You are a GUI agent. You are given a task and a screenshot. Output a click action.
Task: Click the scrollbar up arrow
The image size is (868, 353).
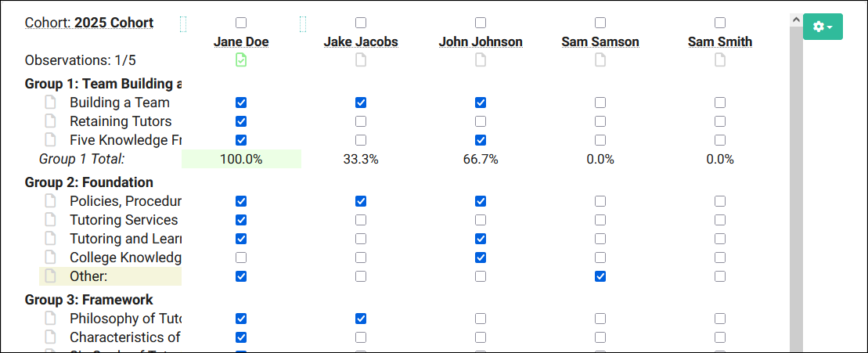click(x=796, y=20)
